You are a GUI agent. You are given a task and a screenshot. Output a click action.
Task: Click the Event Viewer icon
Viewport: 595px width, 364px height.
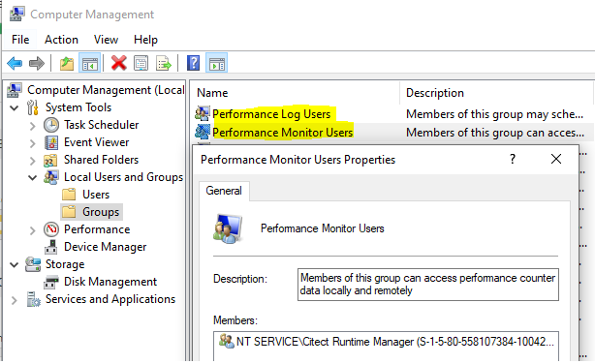(x=51, y=142)
